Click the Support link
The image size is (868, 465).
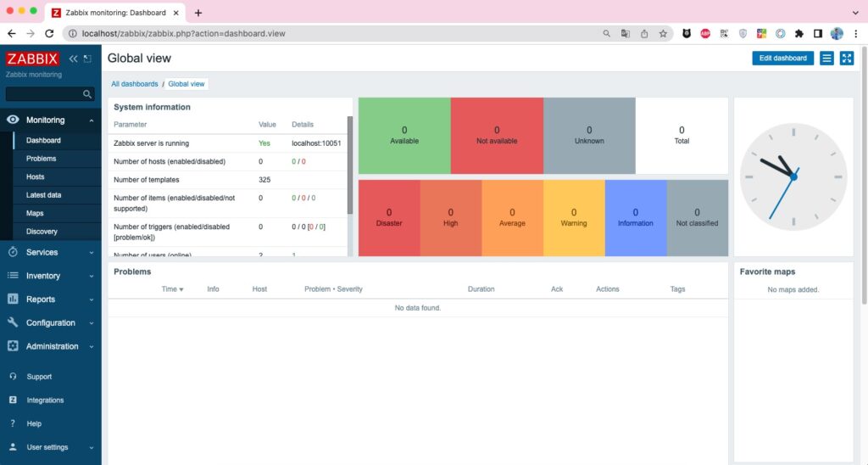(x=39, y=377)
